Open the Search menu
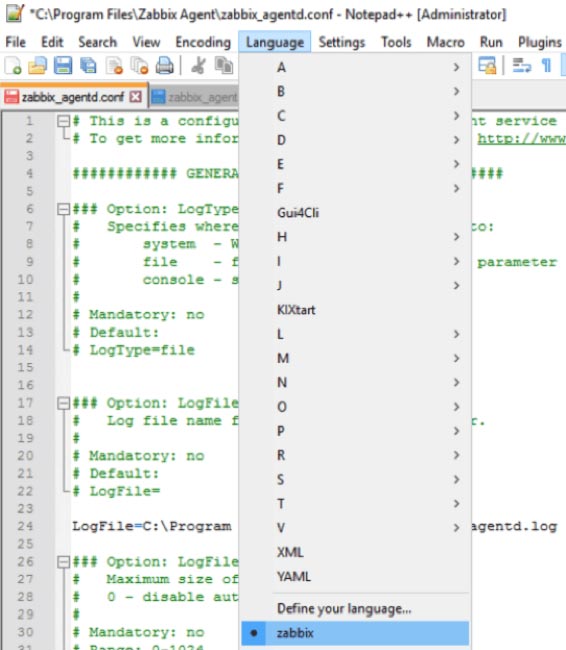Viewport: 566px width, 650px height. click(x=97, y=42)
